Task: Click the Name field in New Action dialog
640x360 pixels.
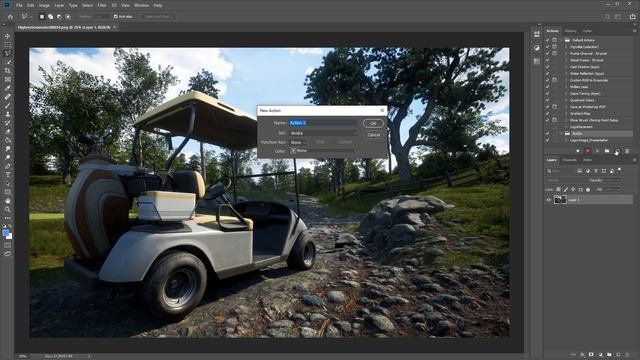Action: tap(323, 123)
